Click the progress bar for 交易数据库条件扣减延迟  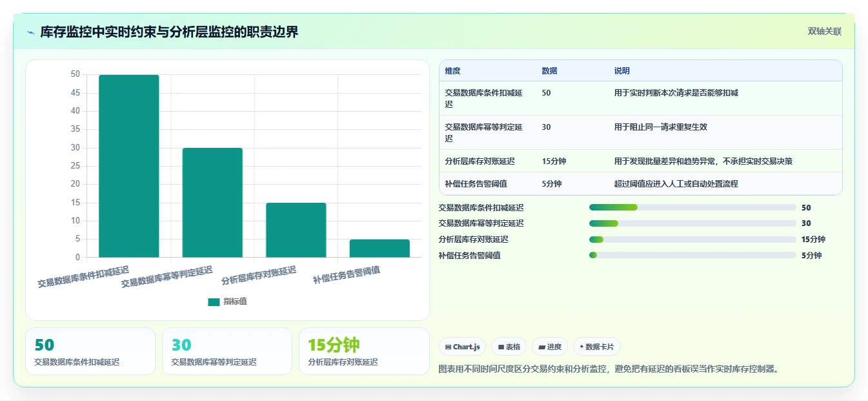pyautogui.click(x=692, y=207)
